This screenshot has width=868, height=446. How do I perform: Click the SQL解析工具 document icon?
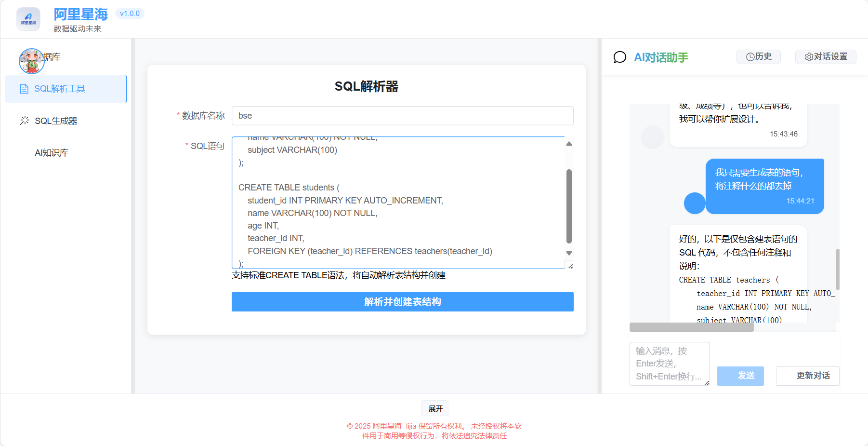tap(24, 89)
